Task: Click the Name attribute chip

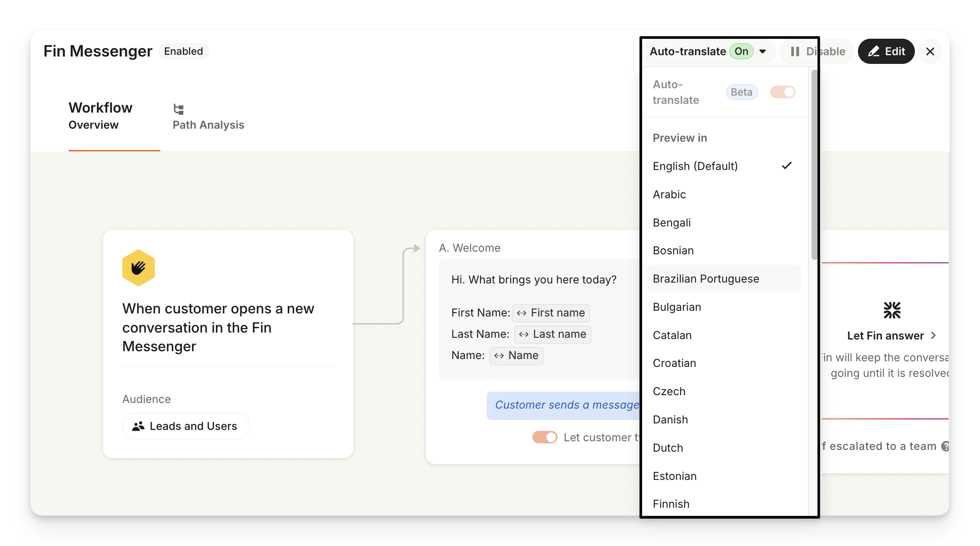Action: 516,356
